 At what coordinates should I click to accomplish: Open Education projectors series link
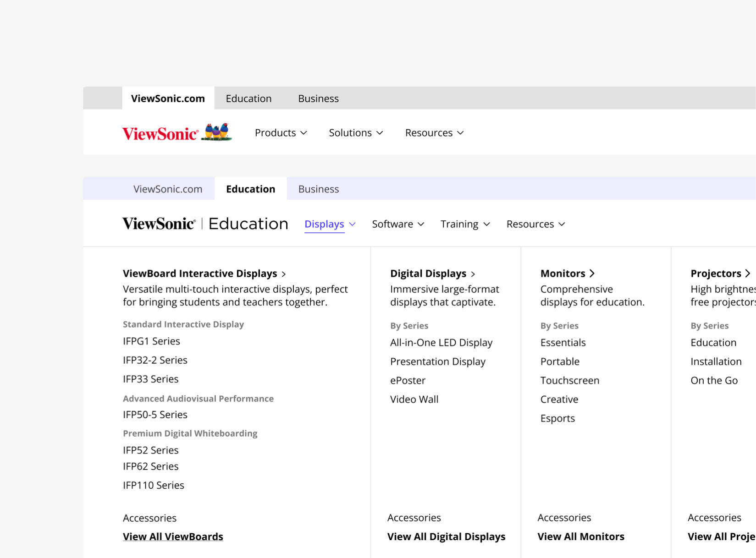(x=713, y=343)
